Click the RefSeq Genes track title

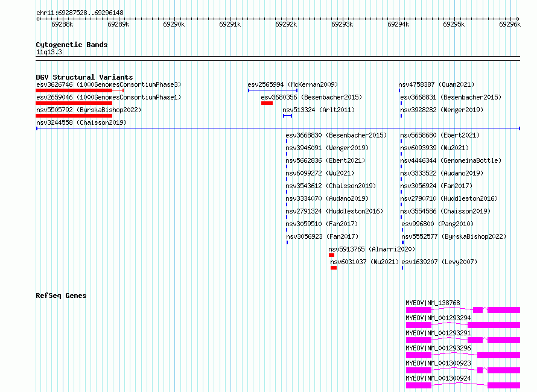[61, 296]
